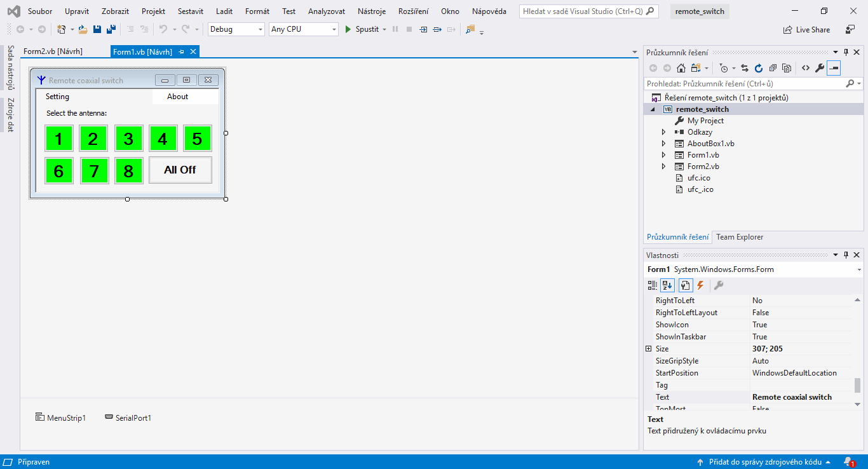Click the green antenna 5 button
The height and width of the screenshot is (469, 868).
click(x=197, y=139)
